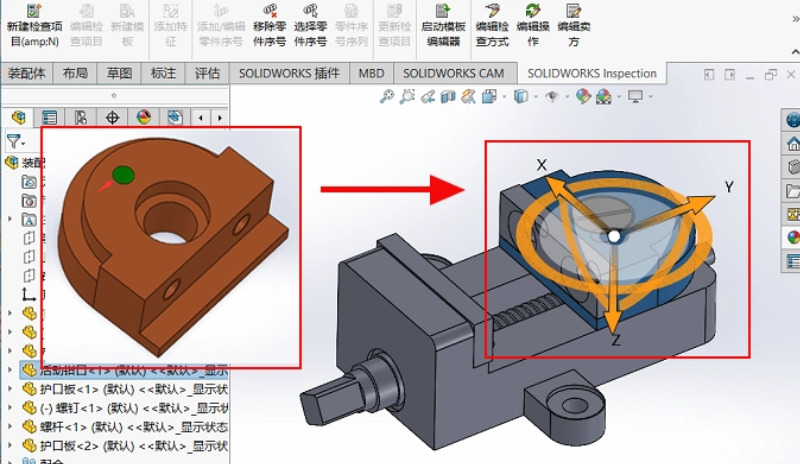This screenshot has width=800, height=464.
Task: Open the MBD tab
Action: click(x=371, y=74)
